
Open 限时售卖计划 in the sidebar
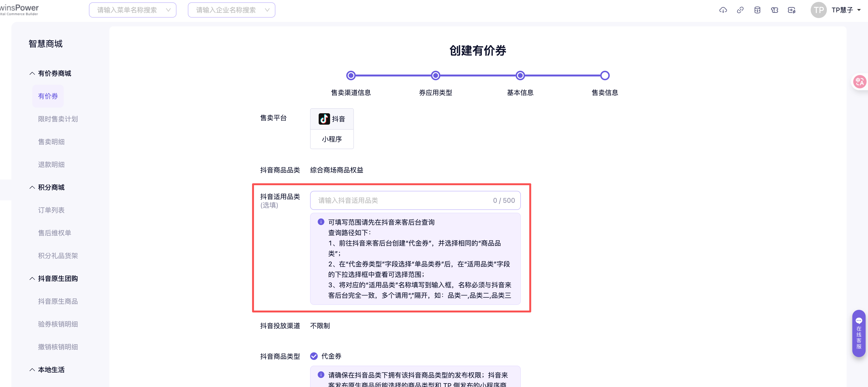pyautogui.click(x=58, y=119)
